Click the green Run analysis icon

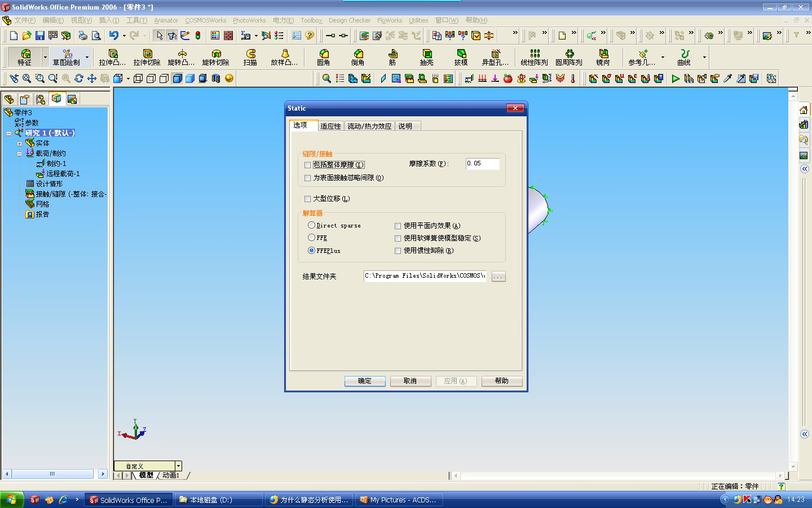pos(676,78)
